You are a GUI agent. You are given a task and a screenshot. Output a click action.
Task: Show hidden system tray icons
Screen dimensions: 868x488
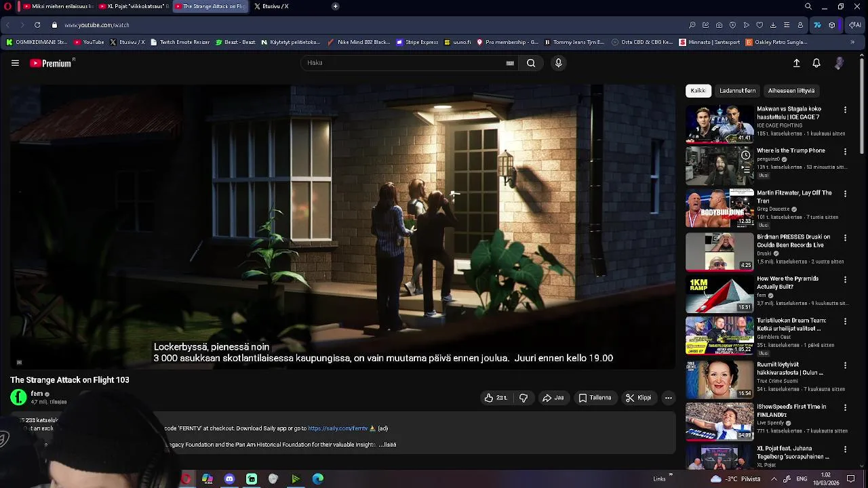(774, 479)
